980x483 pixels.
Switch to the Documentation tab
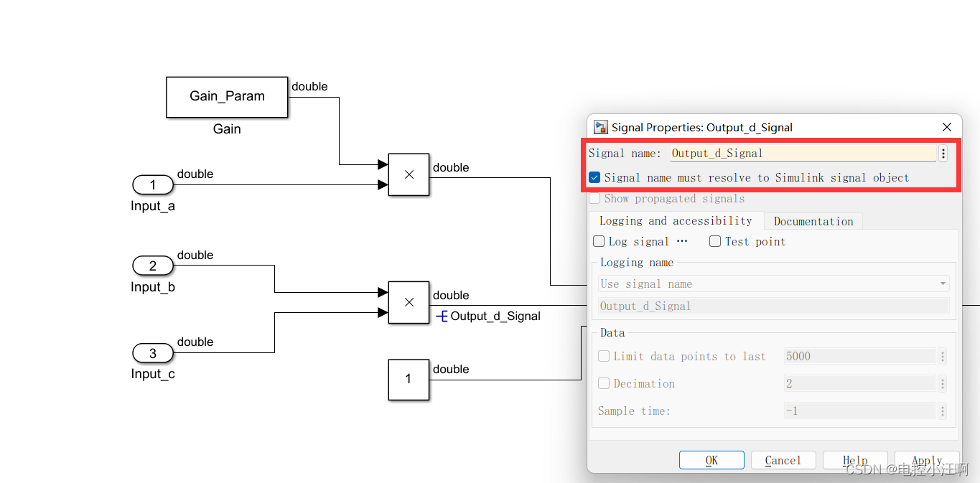click(813, 220)
